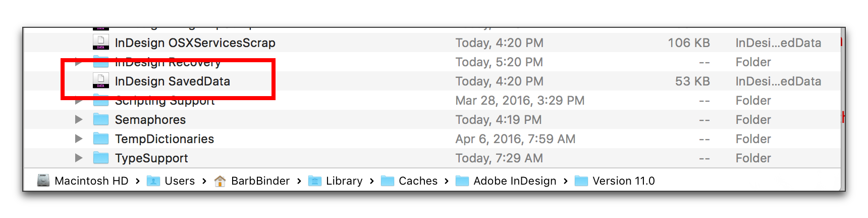Click the Library folder icon in path bar
The height and width of the screenshot is (218, 868).
(x=315, y=181)
